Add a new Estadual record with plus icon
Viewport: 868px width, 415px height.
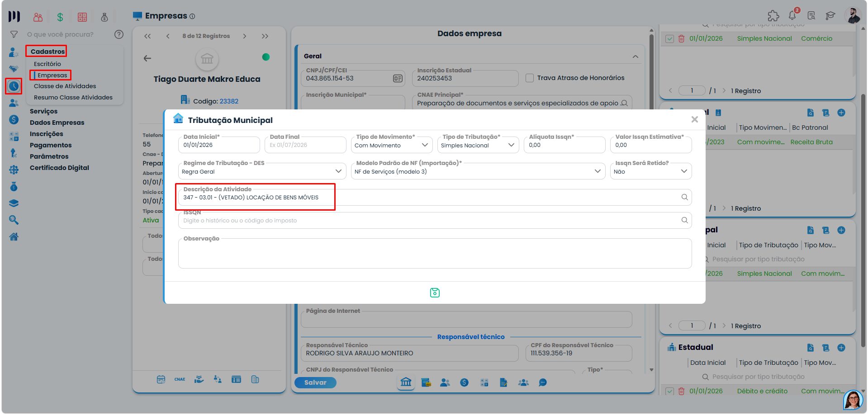pyautogui.click(x=841, y=348)
